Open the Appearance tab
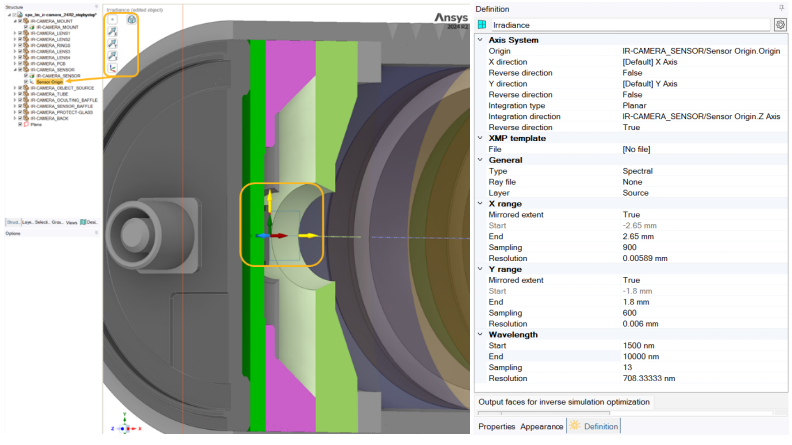Image resolution: width=792 pixels, height=445 pixels. pos(541,426)
